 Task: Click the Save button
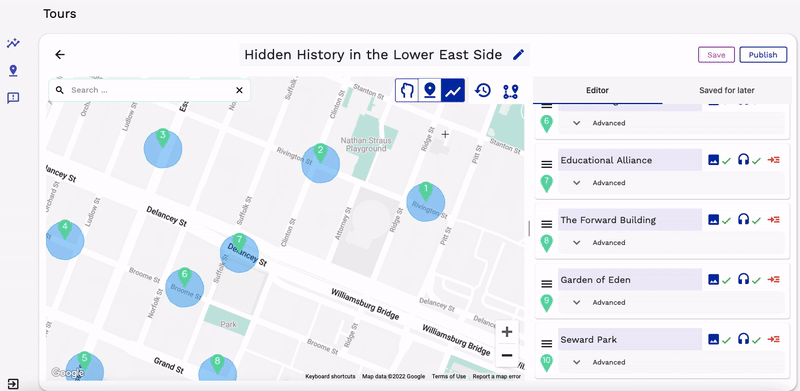716,55
